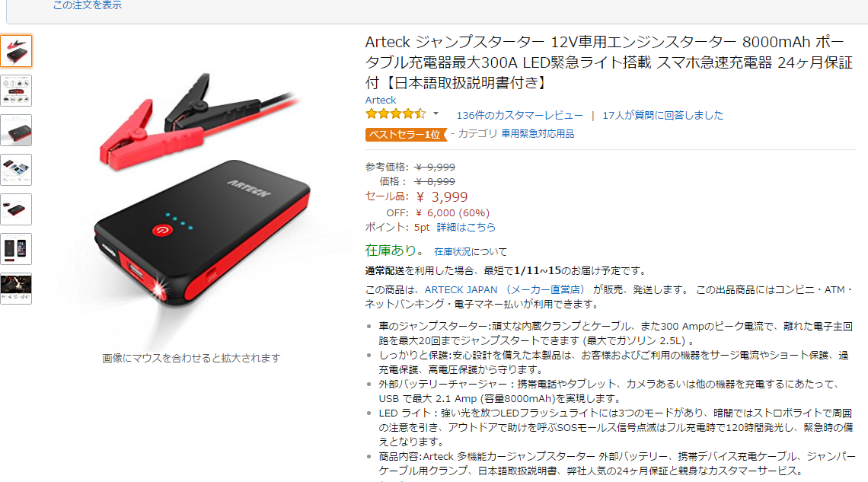Select the second thumbnail showing feature icons
This screenshot has height=482, width=868.
click(x=16, y=91)
